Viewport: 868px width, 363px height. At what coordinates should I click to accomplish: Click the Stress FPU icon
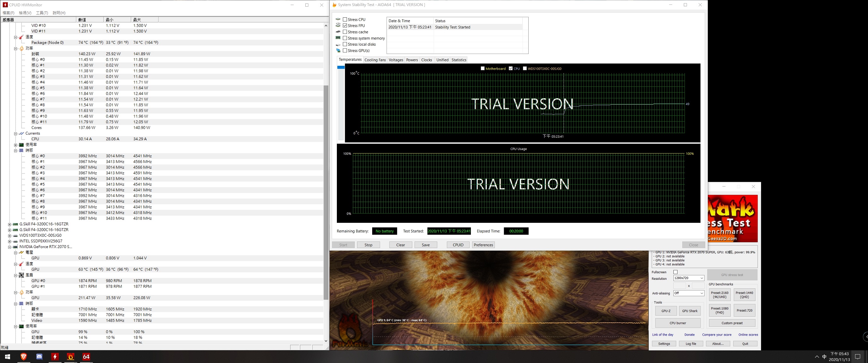(338, 25)
